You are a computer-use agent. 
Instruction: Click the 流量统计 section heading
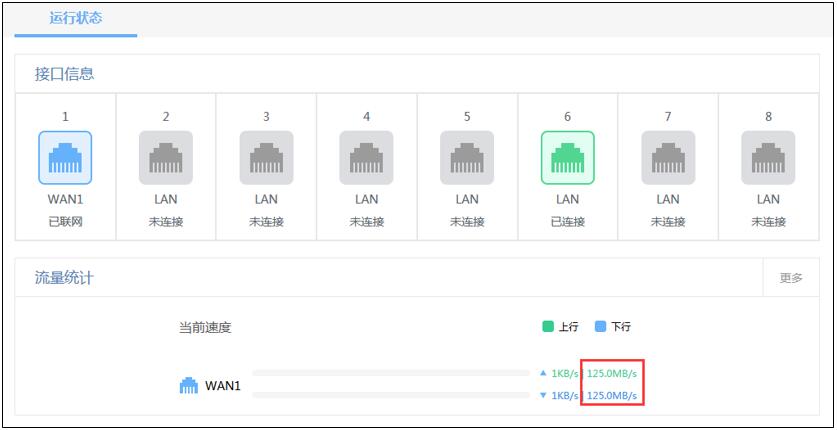coord(65,278)
